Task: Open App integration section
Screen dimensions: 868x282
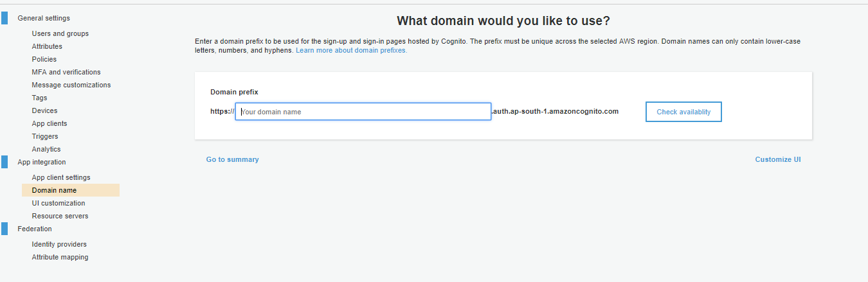Action: (42, 162)
